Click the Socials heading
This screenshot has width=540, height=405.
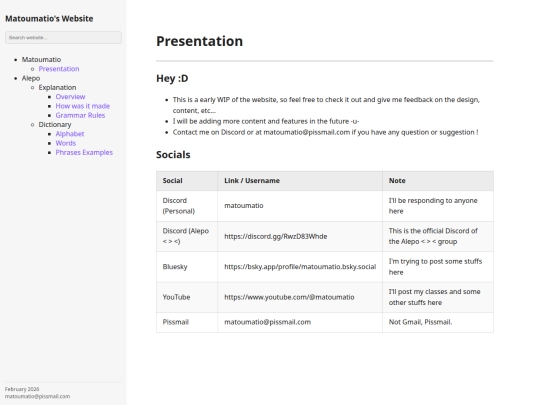[173, 155]
